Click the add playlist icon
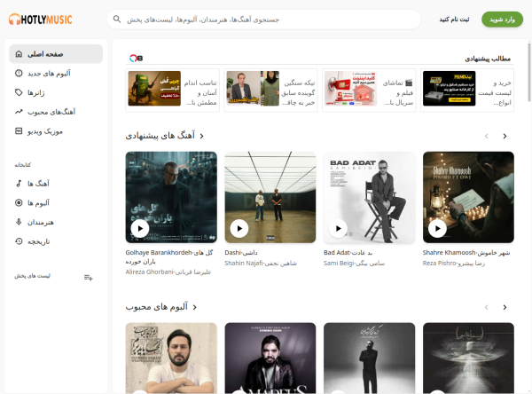 pos(88,278)
